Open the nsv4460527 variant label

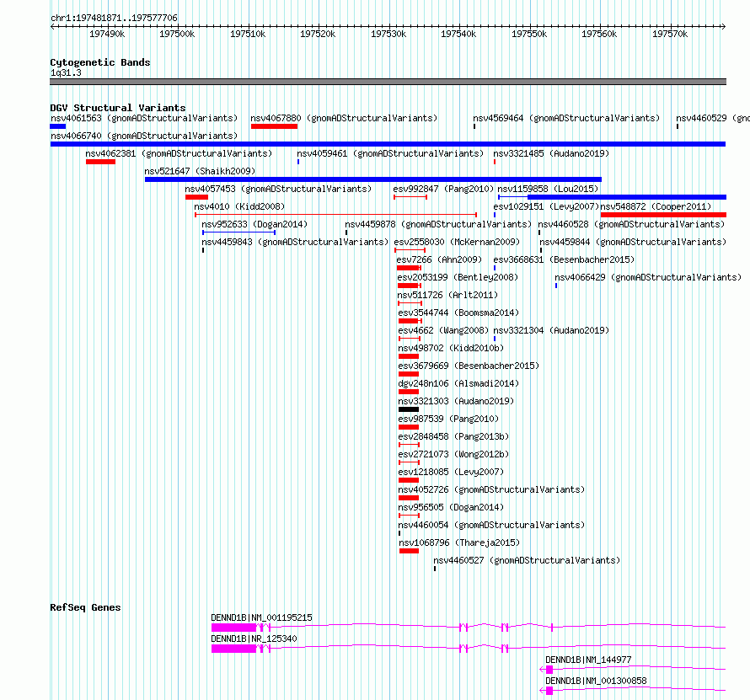527,560
